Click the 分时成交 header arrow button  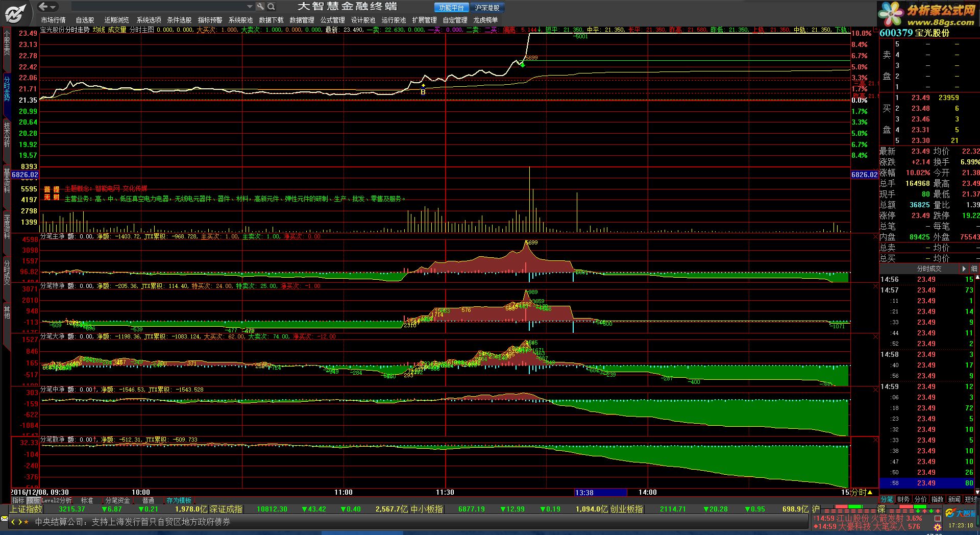tap(964, 269)
